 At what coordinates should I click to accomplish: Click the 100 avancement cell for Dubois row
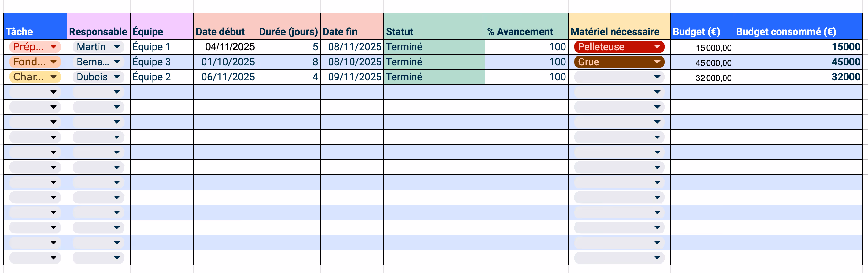526,77
